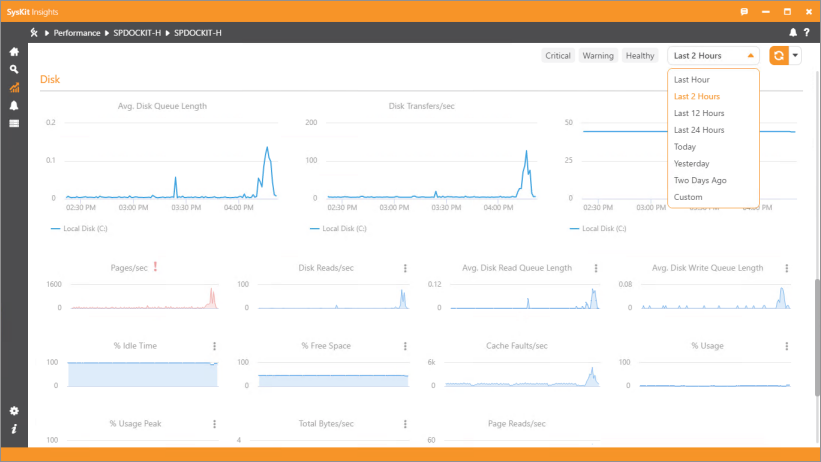Click the orange refresh button
This screenshot has height=462, width=821.
pyautogui.click(x=779, y=56)
